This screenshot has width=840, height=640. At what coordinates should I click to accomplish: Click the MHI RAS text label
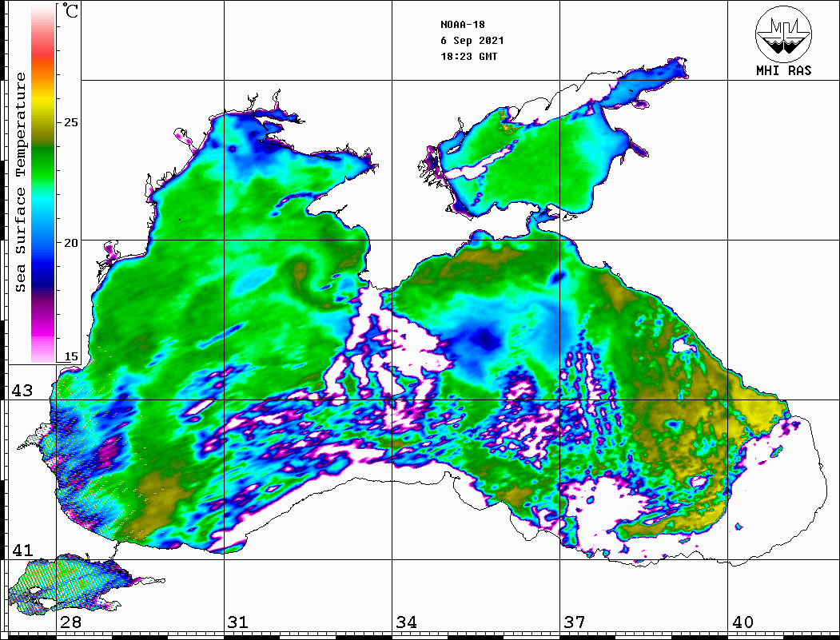click(x=784, y=70)
